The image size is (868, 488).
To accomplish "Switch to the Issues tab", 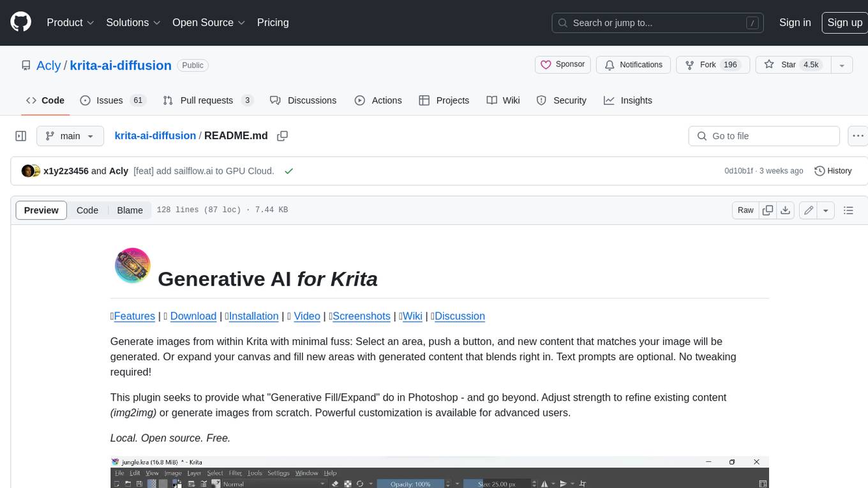I will 113,100.
